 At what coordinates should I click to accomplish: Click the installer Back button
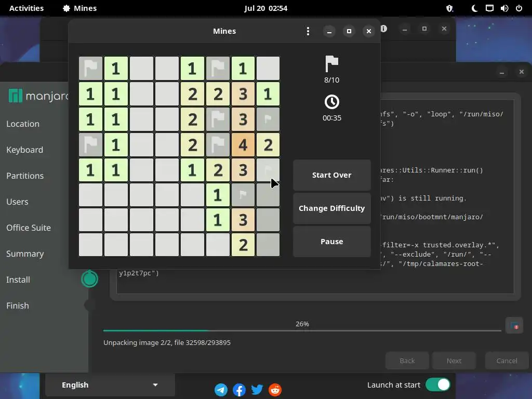pos(407,361)
